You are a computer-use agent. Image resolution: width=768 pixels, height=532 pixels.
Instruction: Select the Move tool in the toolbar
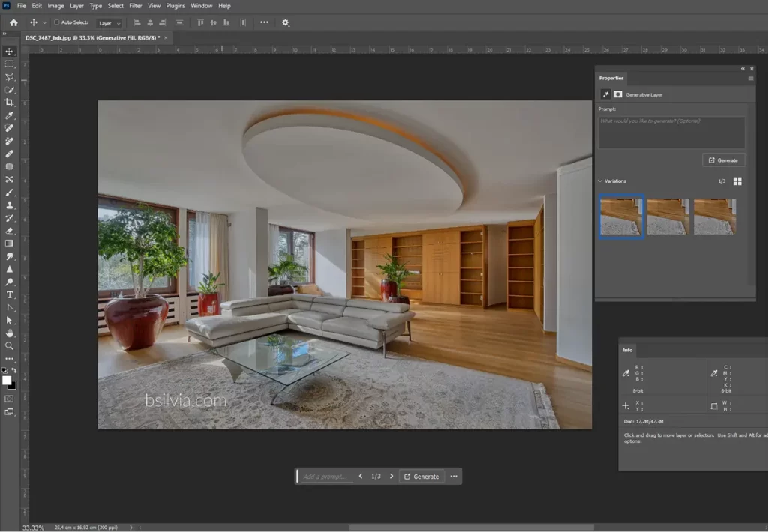coord(9,52)
